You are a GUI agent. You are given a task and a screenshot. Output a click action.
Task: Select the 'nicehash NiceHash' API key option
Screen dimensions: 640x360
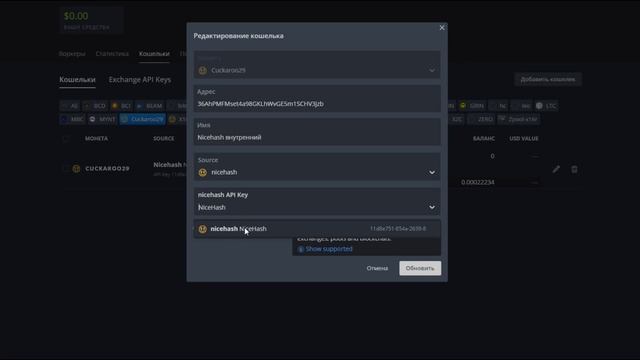point(317,229)
